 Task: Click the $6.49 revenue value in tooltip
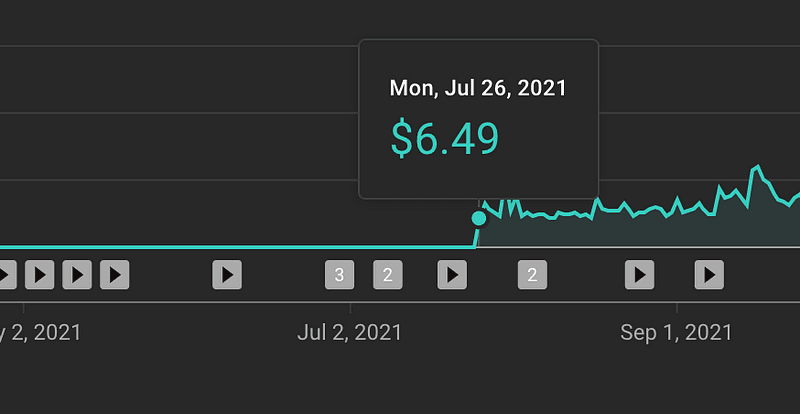point(444,139)
